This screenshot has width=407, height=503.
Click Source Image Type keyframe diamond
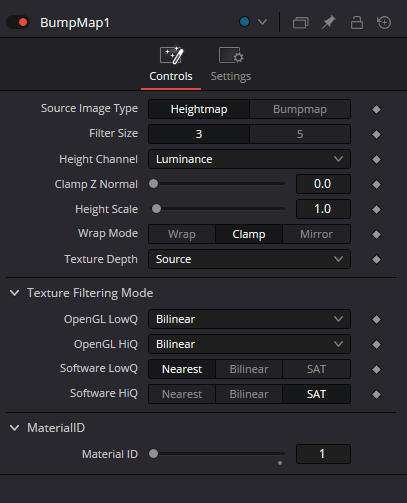376,109
